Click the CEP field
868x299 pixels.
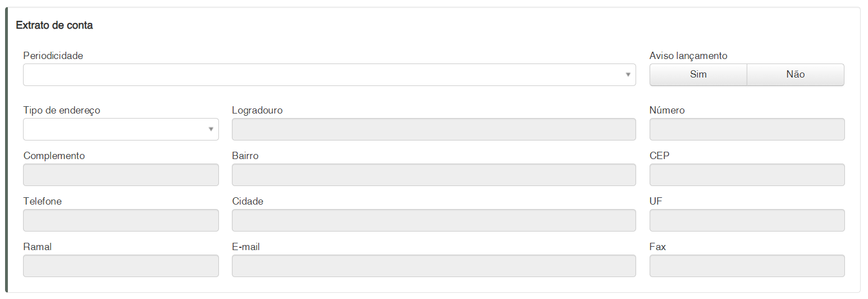click(x=747, y=175)
